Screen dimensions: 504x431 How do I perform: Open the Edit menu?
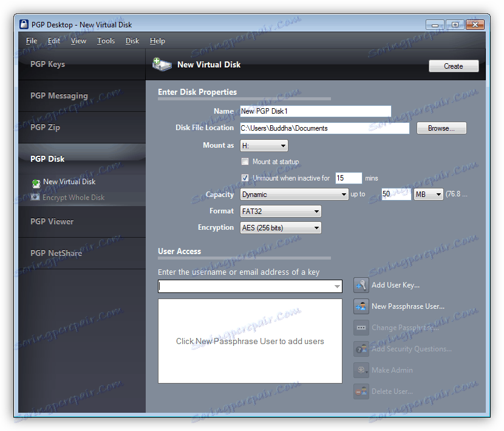coord(54,41)
